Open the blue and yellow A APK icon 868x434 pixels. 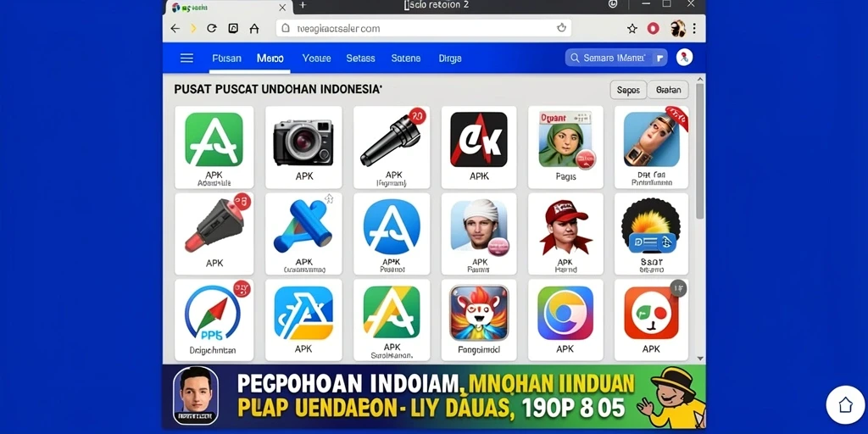pos(303,313)
